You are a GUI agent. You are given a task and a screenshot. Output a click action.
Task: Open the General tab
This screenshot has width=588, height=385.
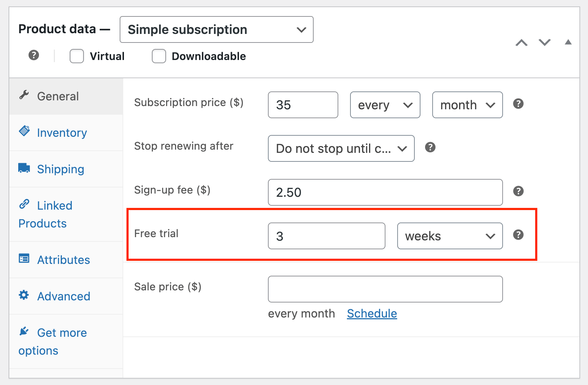[66, 96]
